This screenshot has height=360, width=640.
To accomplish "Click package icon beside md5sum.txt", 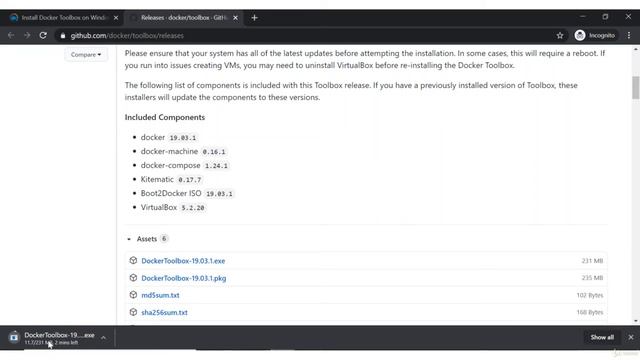I will pos(133,295).
